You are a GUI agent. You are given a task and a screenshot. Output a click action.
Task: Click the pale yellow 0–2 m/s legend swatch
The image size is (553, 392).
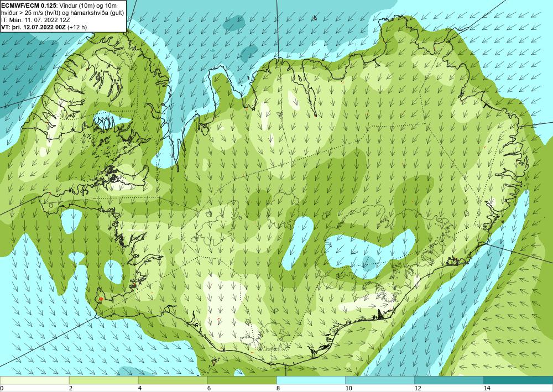34,380
